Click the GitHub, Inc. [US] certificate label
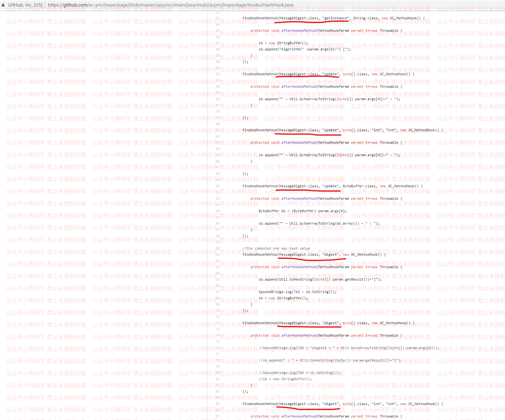Viewport: 505px width, 420px height. 25,5
